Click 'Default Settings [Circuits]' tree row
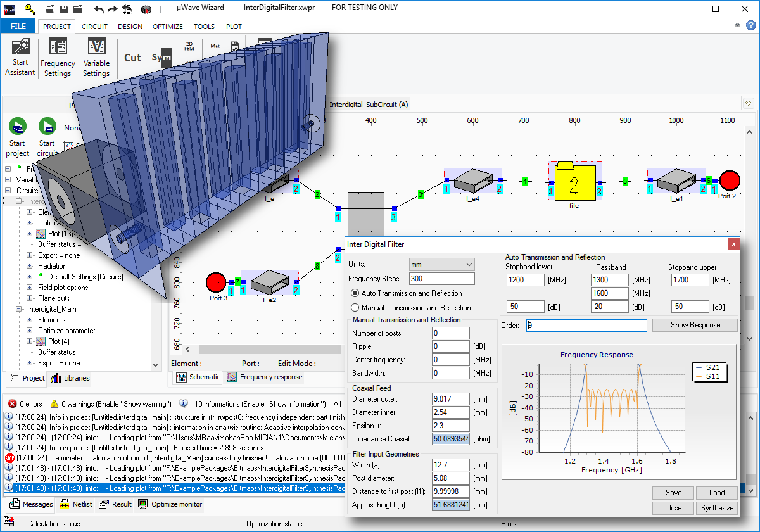Screen dimensions: 760x532 (85, 277)
